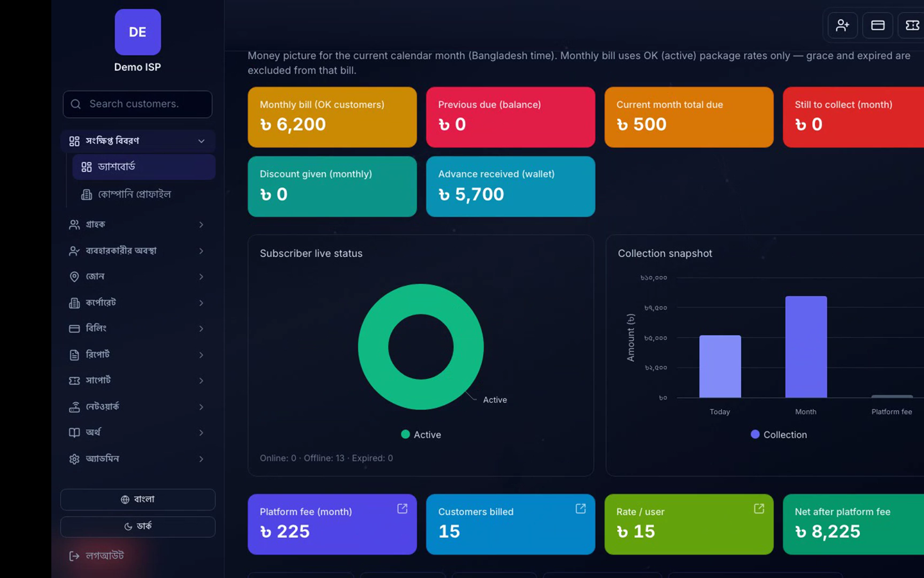
Task: Click the জোন map pin icon
Action: (x=74, y=277)
